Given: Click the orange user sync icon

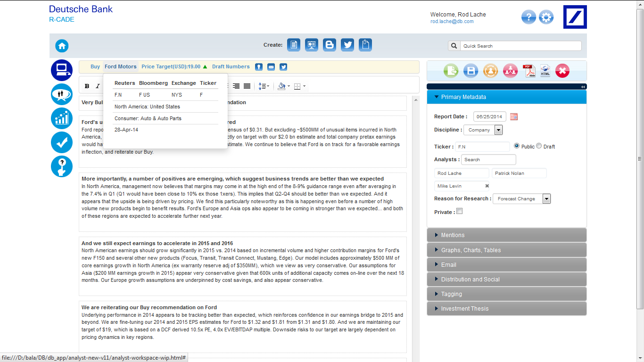Looking at the screenshot, I should point(491,71).
